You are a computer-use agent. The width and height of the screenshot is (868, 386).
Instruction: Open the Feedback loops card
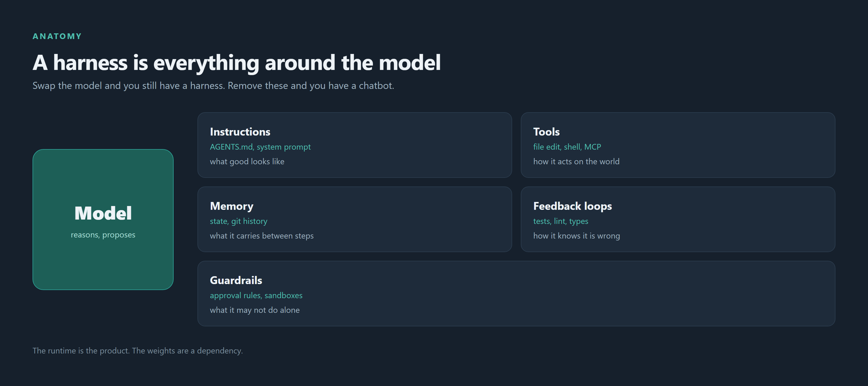pyautogui.click(x=678, y=219)
